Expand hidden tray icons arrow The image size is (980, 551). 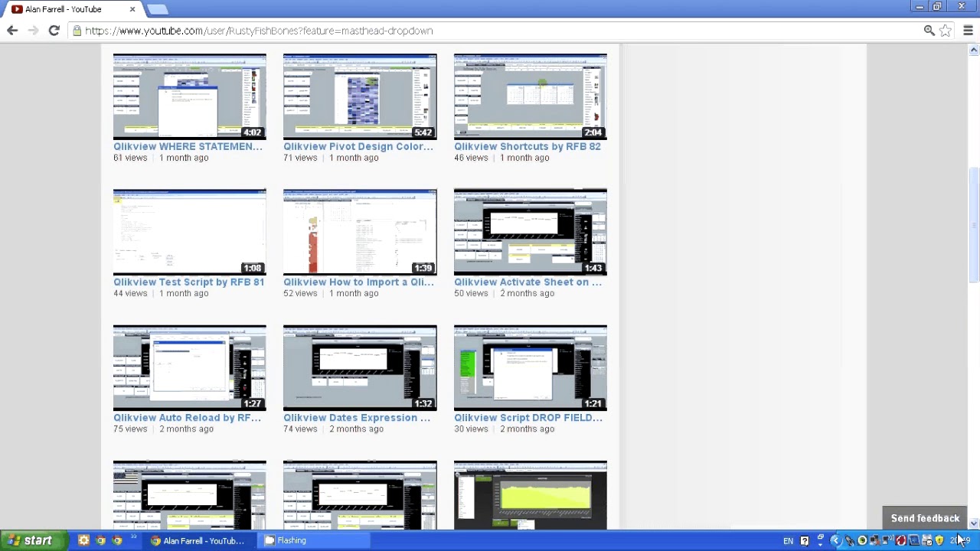[836, 540]
